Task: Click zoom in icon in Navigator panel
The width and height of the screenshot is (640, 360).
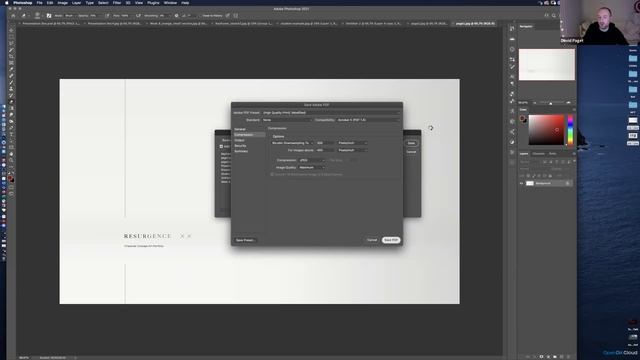Action: (x=568, y=103)
